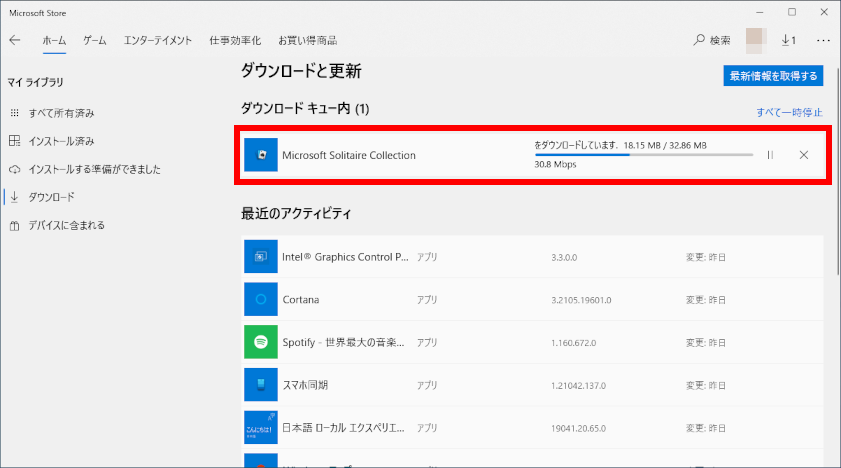Click スマホ同期 version 1.21042.137.0

coord(578,385)
